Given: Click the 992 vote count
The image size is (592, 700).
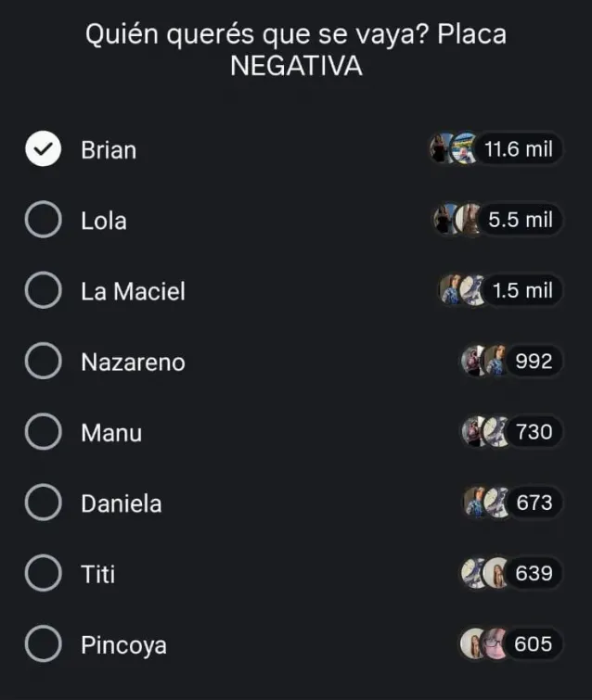Looking at the screenshot, I should click(534, 361).
